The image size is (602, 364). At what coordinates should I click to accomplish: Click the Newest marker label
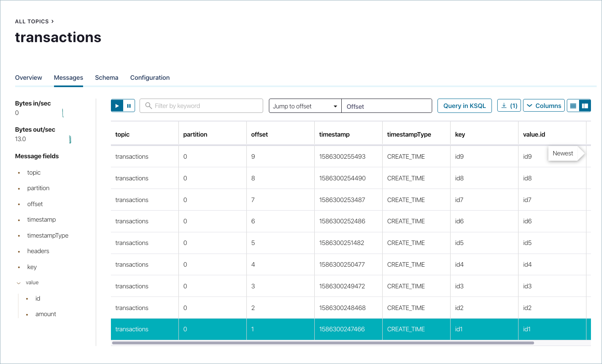563,153
